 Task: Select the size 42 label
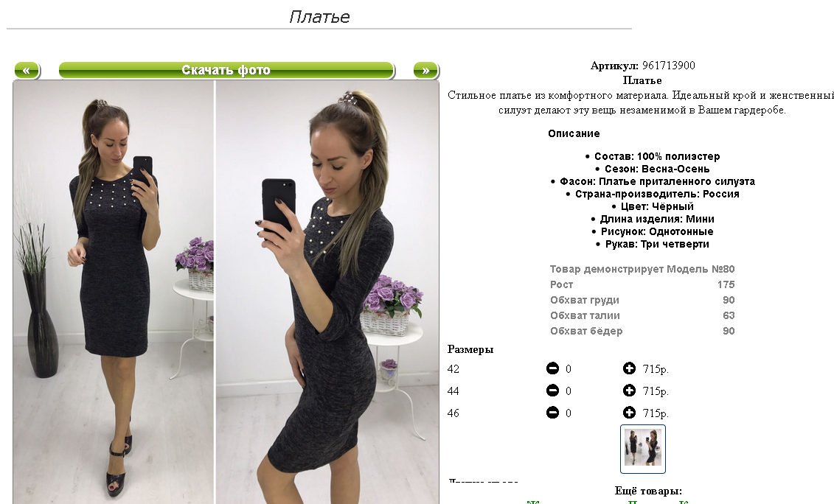click(454, 369)
